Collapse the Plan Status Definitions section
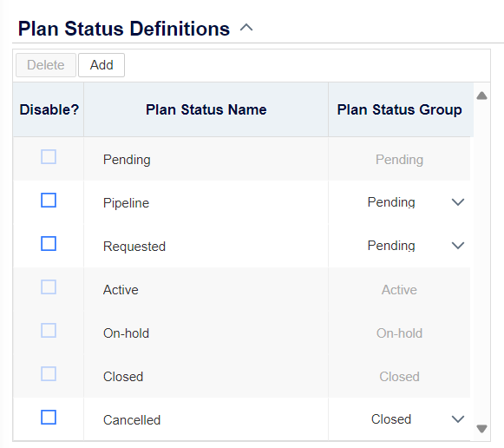 (x=246, y=28)
